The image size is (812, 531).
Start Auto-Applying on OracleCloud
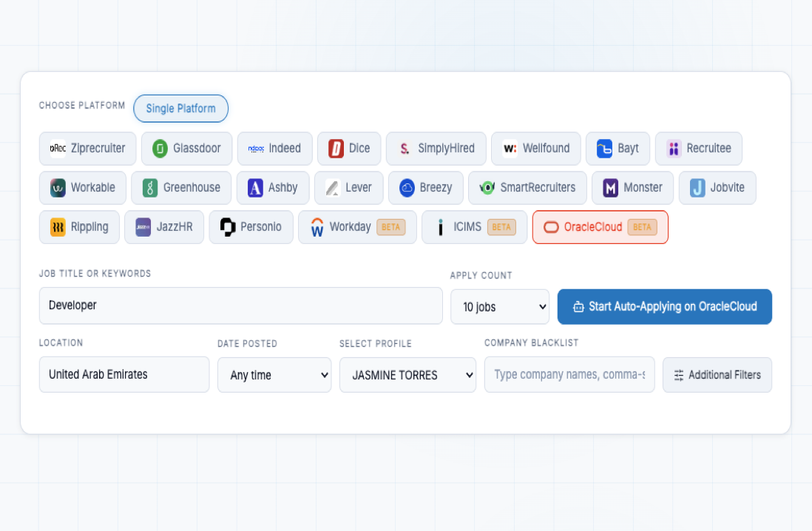[664, 307]
